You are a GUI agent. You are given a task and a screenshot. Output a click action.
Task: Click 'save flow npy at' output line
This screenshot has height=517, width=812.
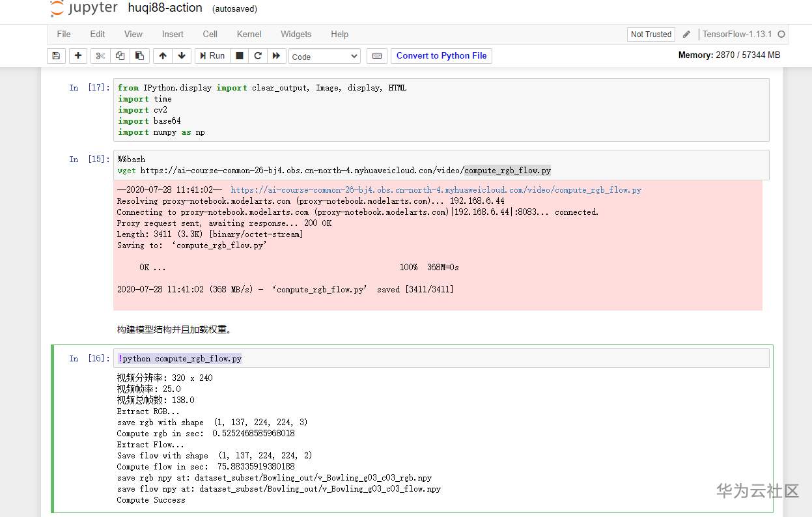point(279,489)
